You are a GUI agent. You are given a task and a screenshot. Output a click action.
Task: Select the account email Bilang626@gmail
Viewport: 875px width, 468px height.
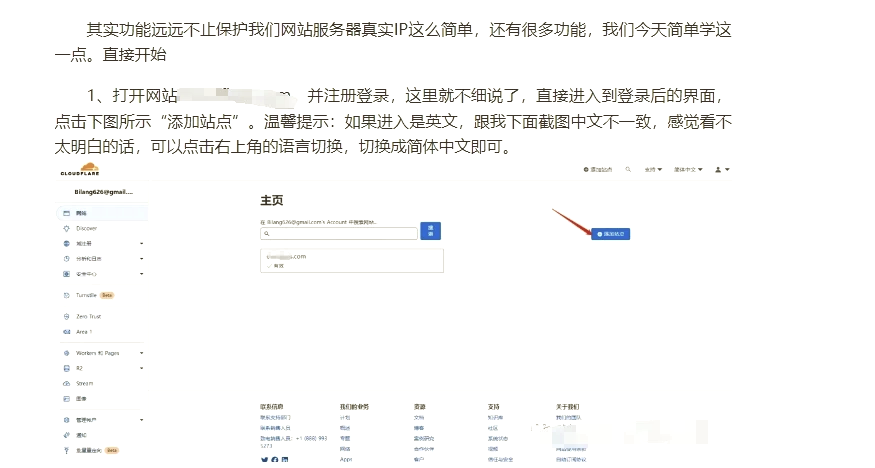click(104, 192)
